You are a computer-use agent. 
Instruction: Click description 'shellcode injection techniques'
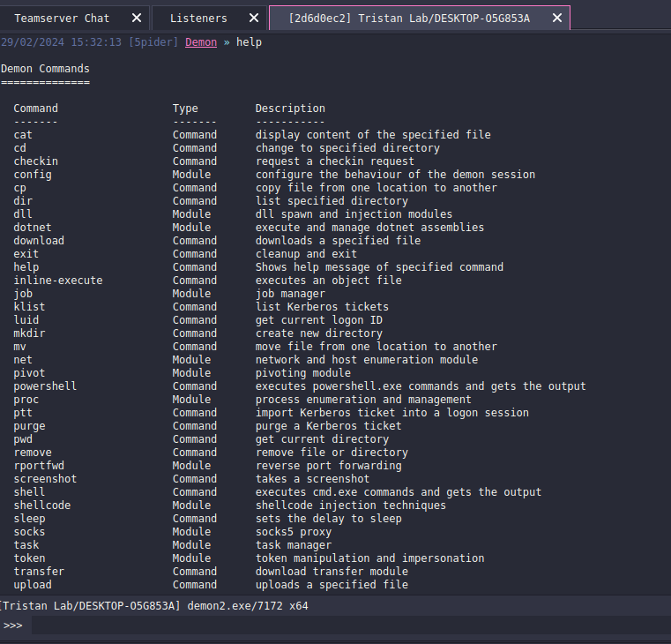(351, 505)
